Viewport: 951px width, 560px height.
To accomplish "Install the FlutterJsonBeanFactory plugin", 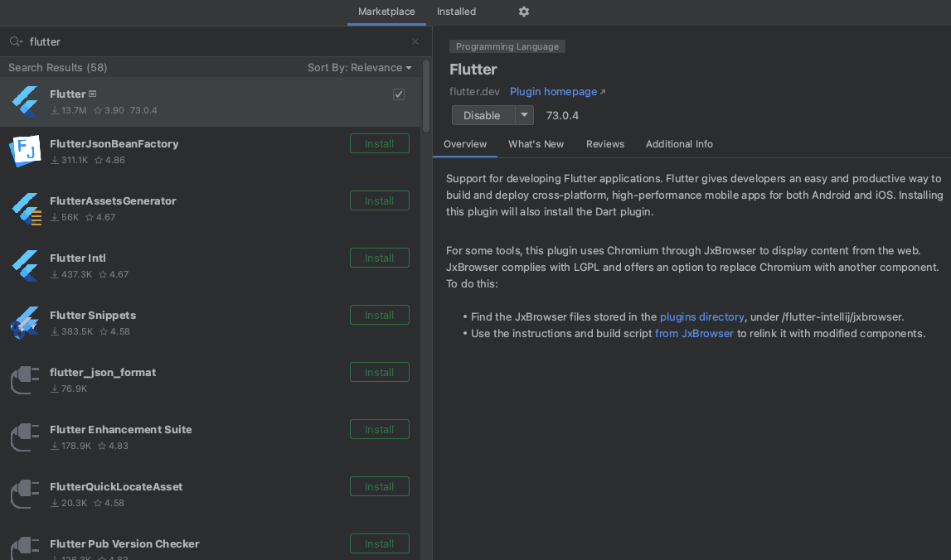I will (x=380, y=143).
